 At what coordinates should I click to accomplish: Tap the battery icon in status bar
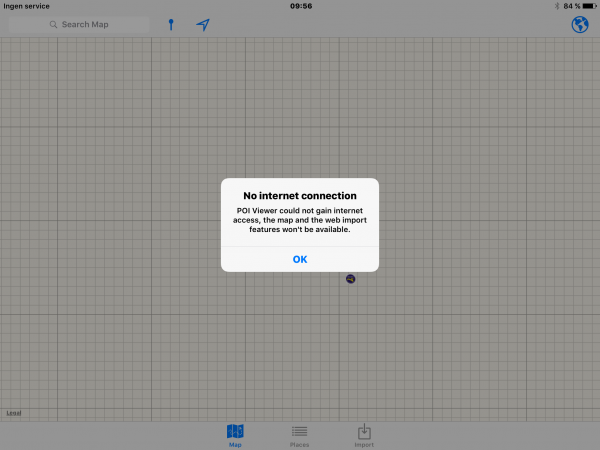(589, 6)
